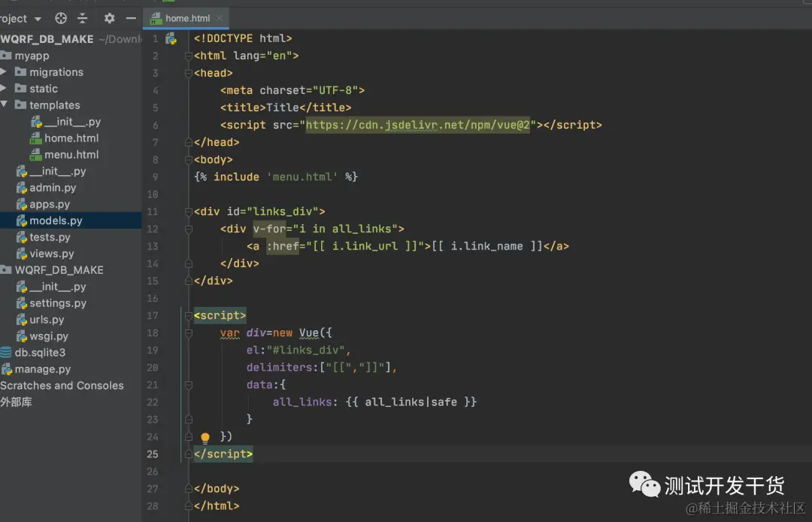Open the Project view dropdown arrow
Screen dimensions: 812x522
point(38,19)
